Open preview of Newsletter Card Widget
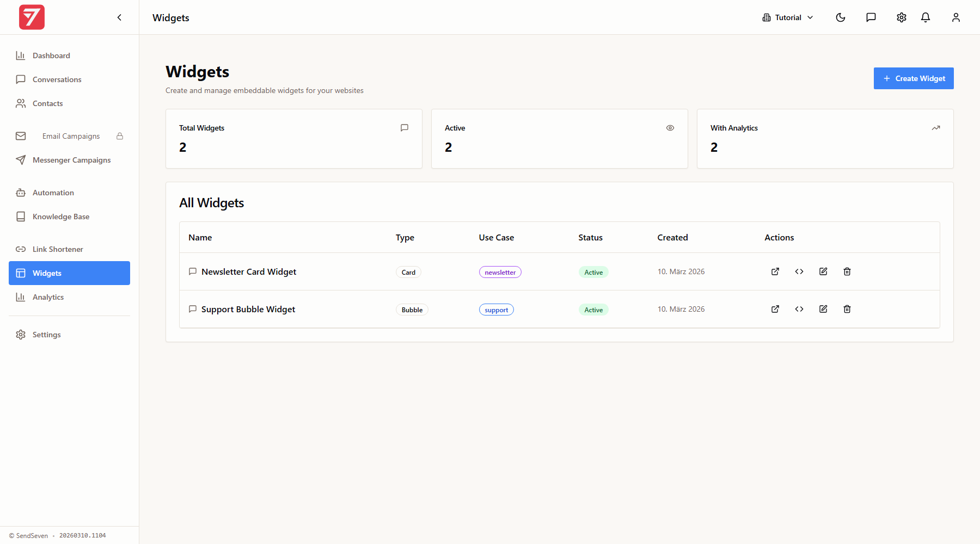The height and width of the screenshot is (544, 980). coord(775,271)
